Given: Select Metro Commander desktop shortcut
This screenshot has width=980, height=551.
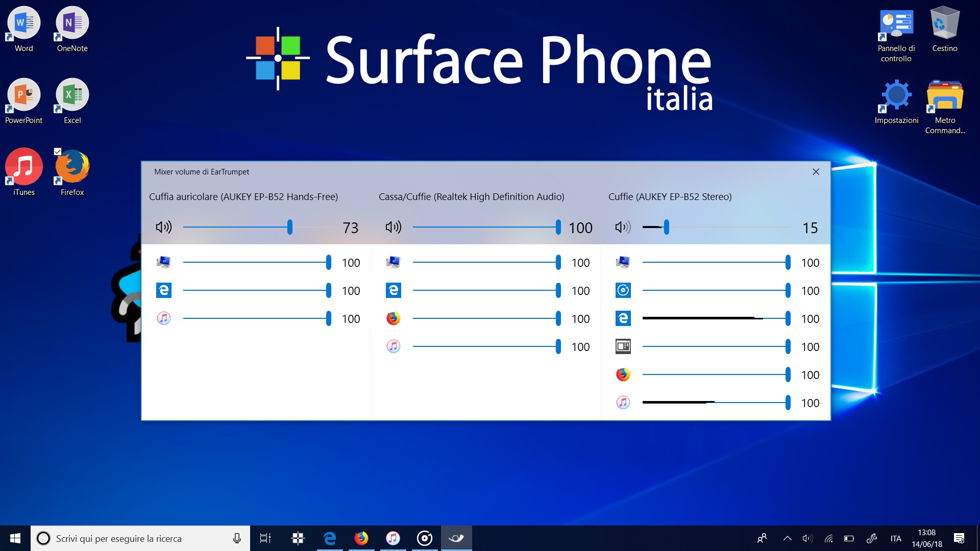Looking at the screenshot, I should [945, 107].
